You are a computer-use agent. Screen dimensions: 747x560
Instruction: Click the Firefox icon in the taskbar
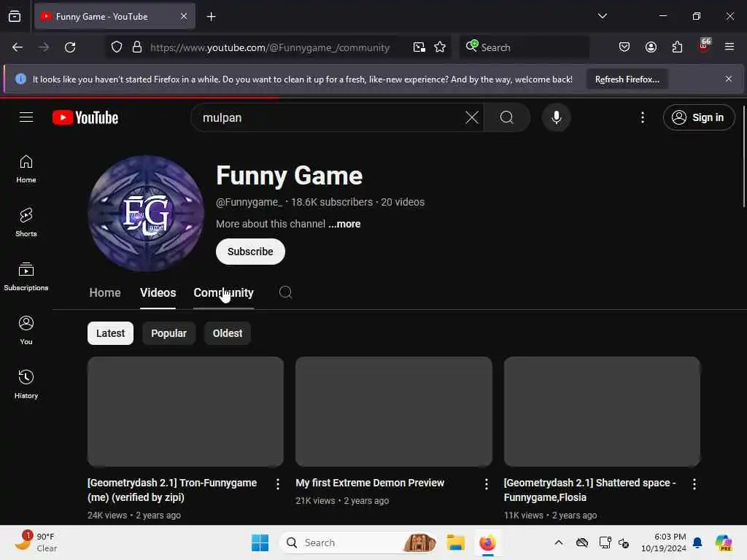(487, 542)
